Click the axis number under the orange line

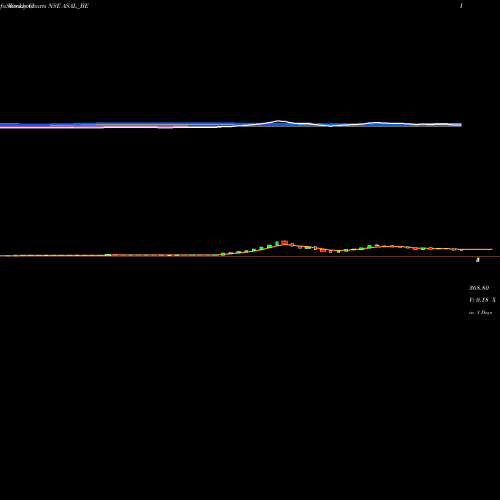click(x=478, y=260)
